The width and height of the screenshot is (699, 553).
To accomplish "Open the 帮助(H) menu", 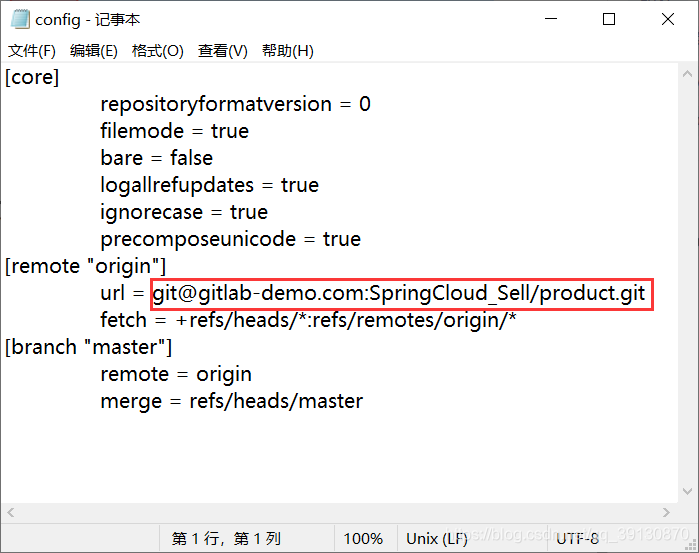I will (x=288, y=51).
